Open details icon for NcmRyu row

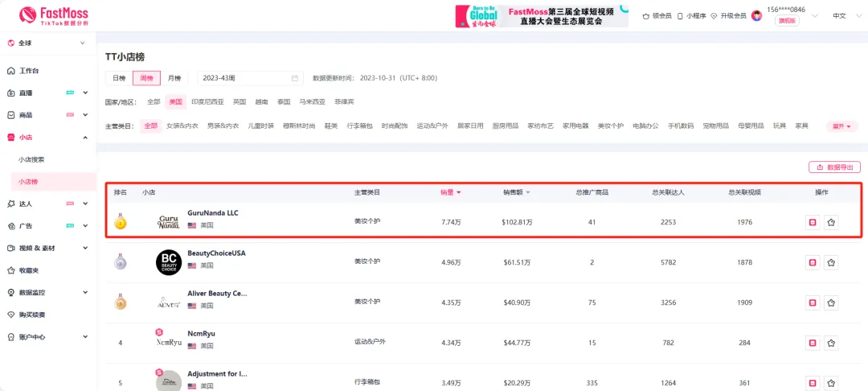click(812, 343)
